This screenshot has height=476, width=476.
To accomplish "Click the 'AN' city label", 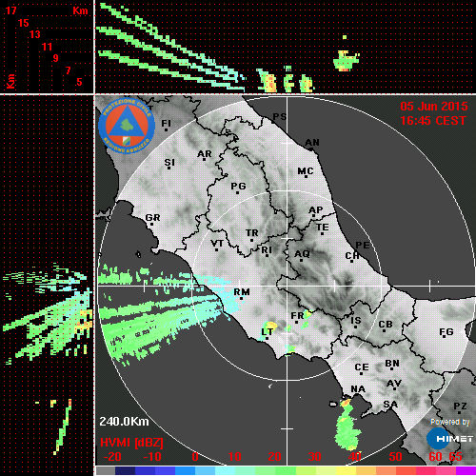I will point(312,143).
